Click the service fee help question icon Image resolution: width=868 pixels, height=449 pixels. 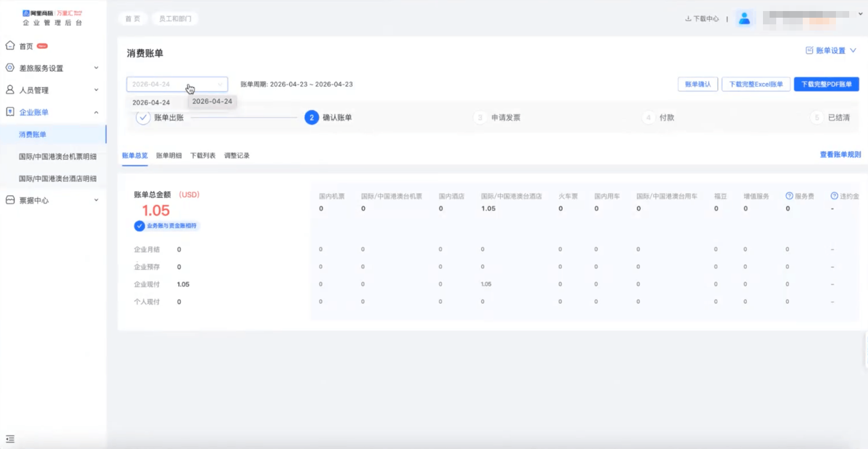coord(789,196)
